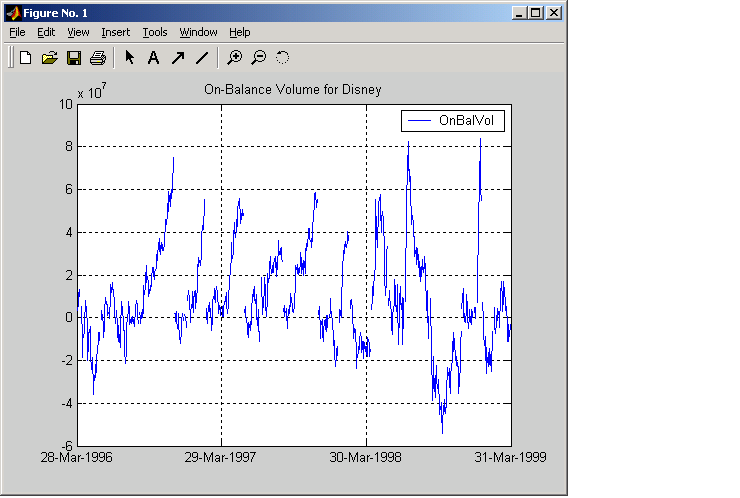Click the y-axis tick label 10
740x498 pixels.
66,104
